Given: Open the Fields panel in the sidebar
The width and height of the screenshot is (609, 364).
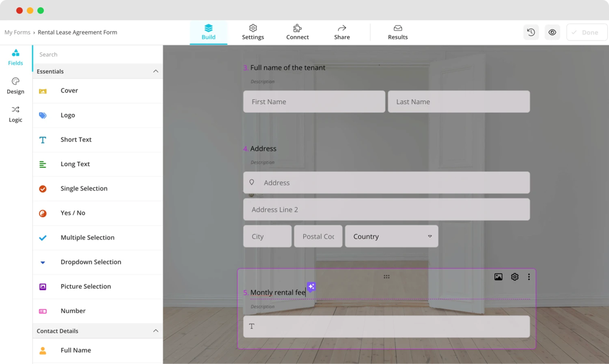Looking at the screenshot, I should click(x=15, y=57).
